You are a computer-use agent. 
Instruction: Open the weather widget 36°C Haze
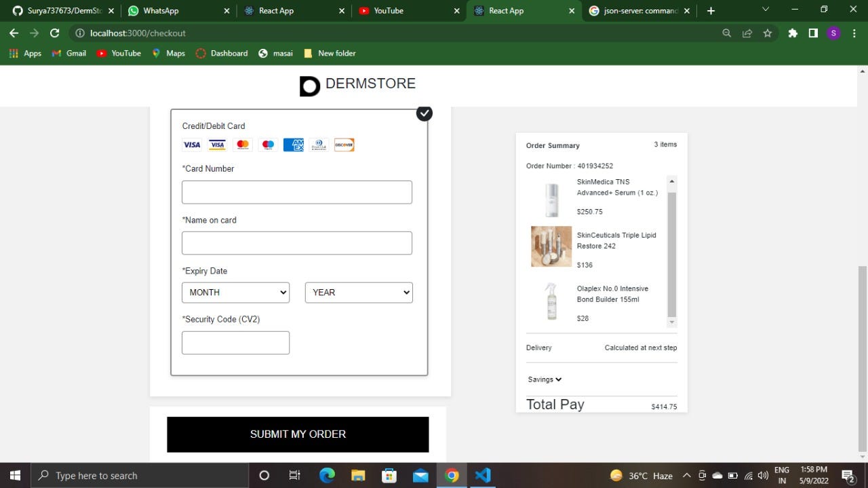pos(642,476)
